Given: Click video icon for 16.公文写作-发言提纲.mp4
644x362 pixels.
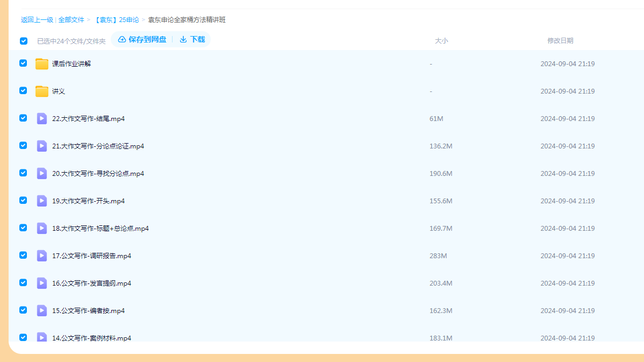Looking at the screenshot, I should point(42,283).
